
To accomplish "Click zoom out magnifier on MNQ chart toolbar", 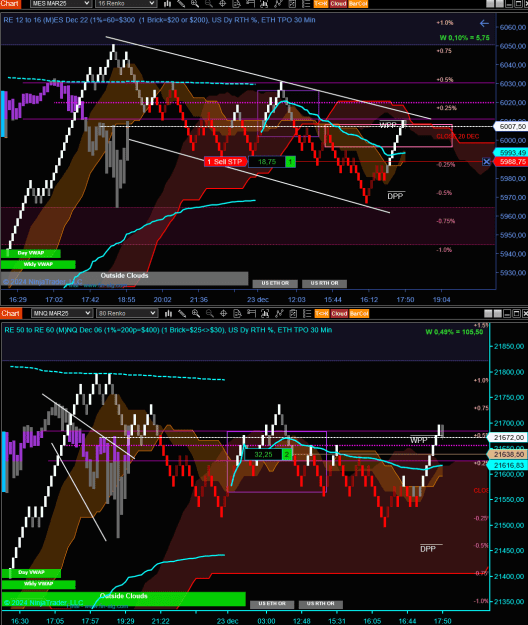I will (x=210, y=314).
